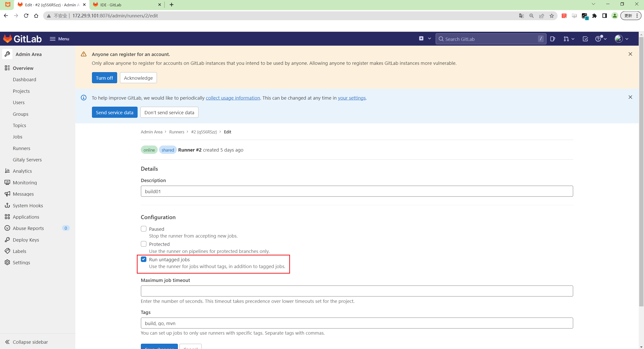Reload the page with the refresh icon
This screenshot has height=349, width=644.
26,16
